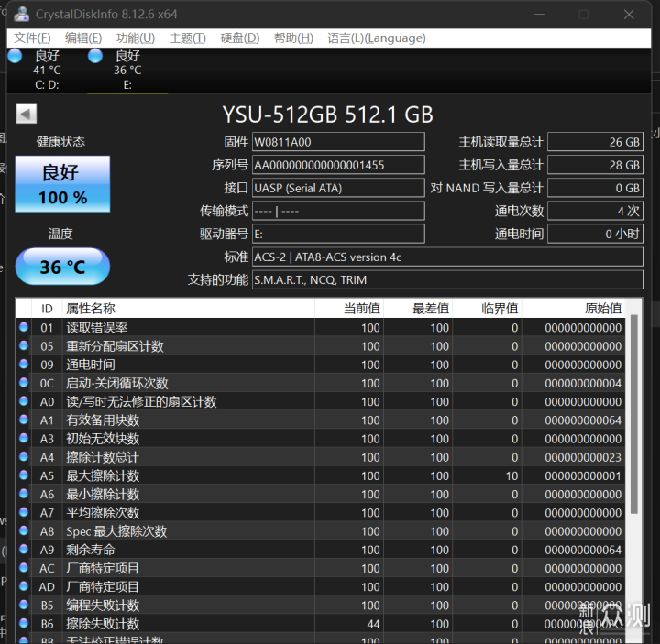Click threshold value 10 of 最大擦除计数
The height and width of the screenshot is (644, 660).
[x=511, y=475]
